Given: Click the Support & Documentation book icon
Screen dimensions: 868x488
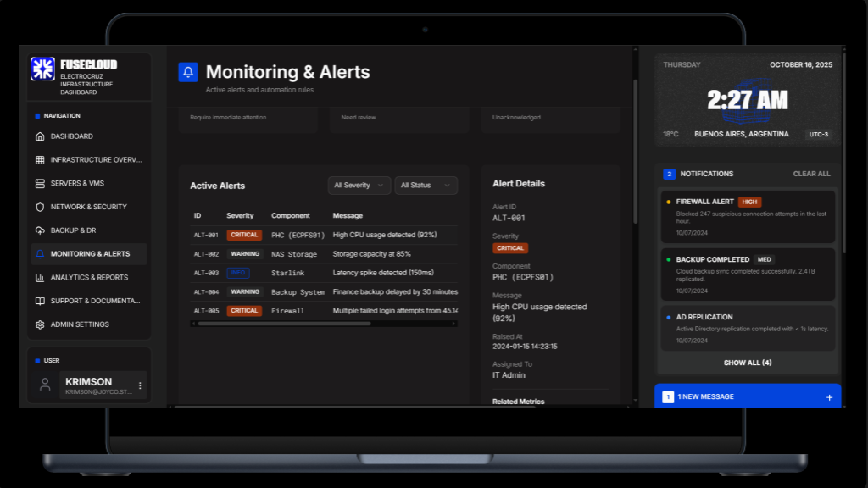Looking at the screenshot, I should tap(38, 301).
